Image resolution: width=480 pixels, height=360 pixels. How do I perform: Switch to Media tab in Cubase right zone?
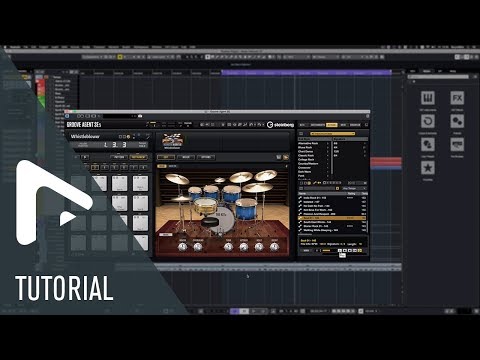(x=427, y=71)
